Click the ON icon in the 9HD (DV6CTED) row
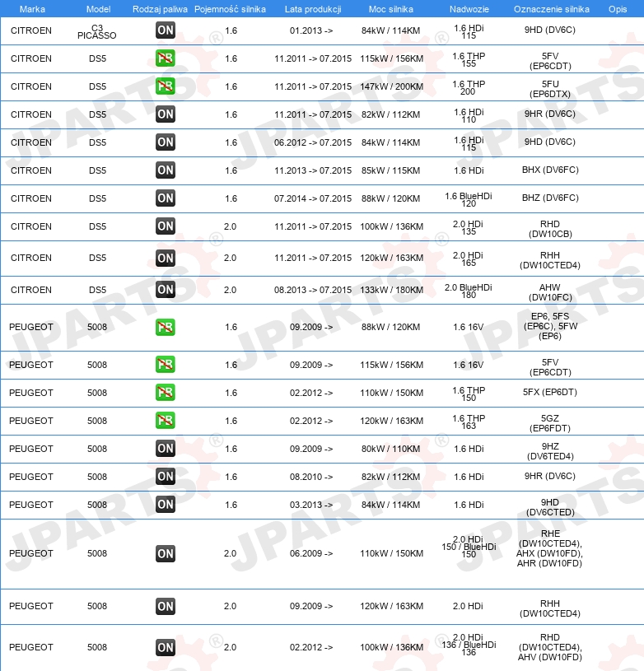The width and height of the screenshot is (644, 671). click(x=166, y=505)
